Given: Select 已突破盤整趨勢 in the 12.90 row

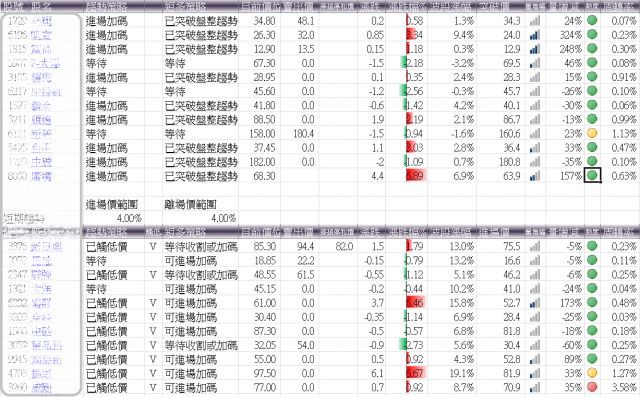Looking at the screenshot, I should [201, 49].
